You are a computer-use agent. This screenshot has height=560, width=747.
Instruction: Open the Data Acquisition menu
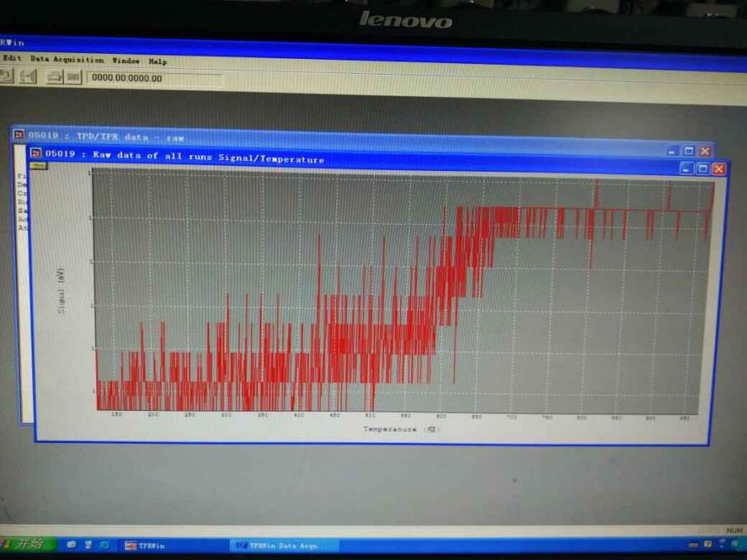(66, 60)
